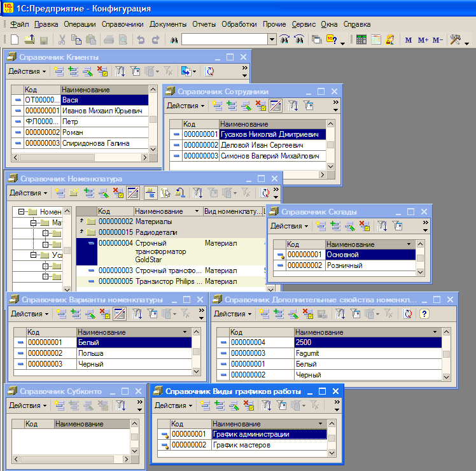Click the scissors cut icon

point(62,39)
